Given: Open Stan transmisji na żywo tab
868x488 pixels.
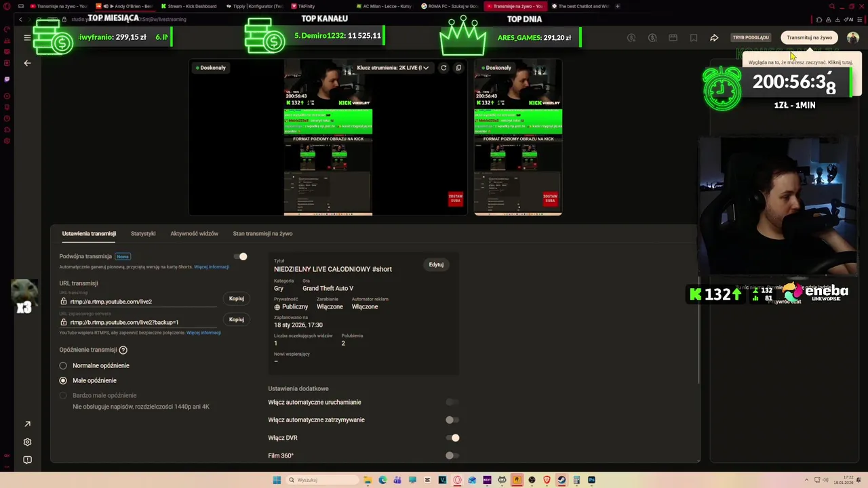Looking at the screenshot, I should click(x=262, y=233).
